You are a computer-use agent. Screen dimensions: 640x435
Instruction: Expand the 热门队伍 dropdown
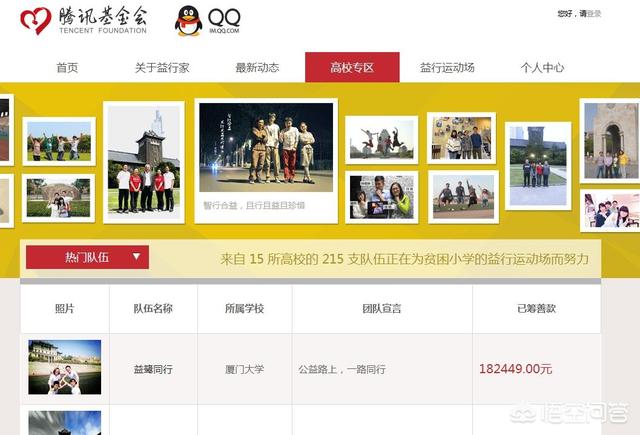[x=87, y=257]
